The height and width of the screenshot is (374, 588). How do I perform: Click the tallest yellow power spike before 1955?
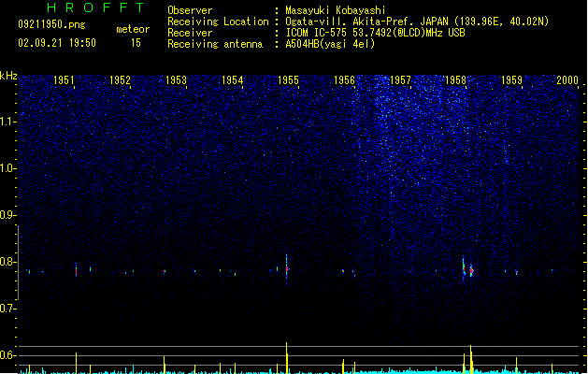[287, 357]
